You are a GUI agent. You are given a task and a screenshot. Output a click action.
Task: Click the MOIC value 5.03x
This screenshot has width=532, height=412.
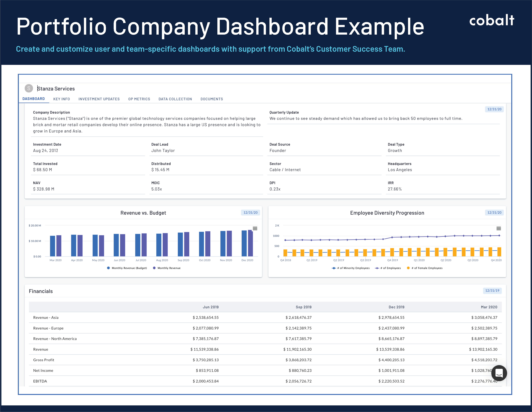click(157, 189)
